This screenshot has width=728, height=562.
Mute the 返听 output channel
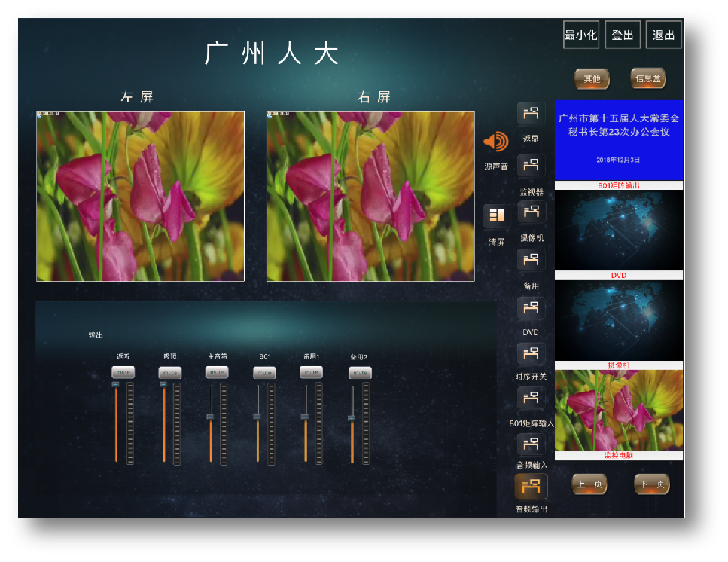click(123, 372)
